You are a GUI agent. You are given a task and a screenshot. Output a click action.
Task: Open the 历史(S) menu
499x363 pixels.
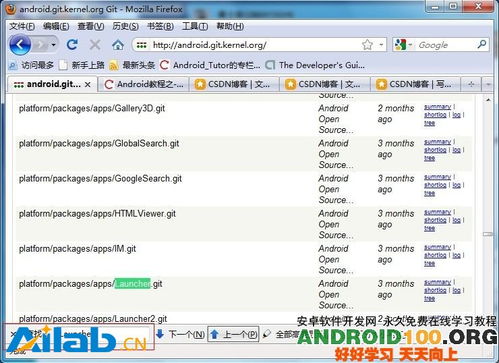pos(125,26)
